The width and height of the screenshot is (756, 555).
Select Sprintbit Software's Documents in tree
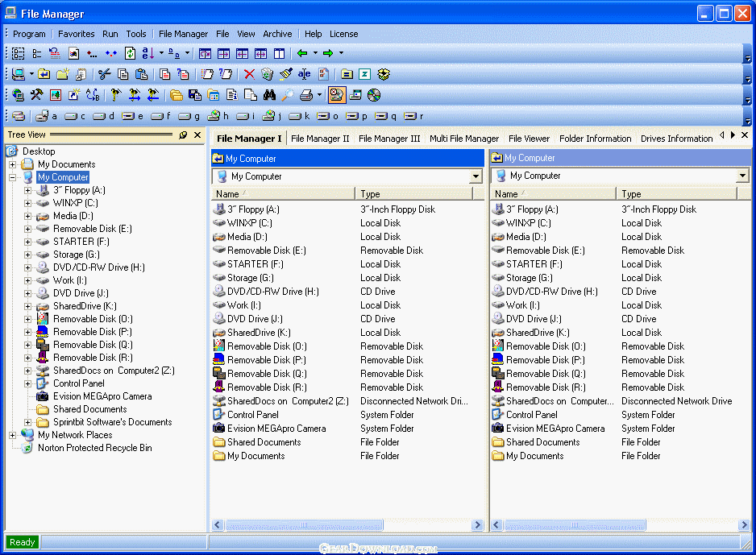pos(112,422)
